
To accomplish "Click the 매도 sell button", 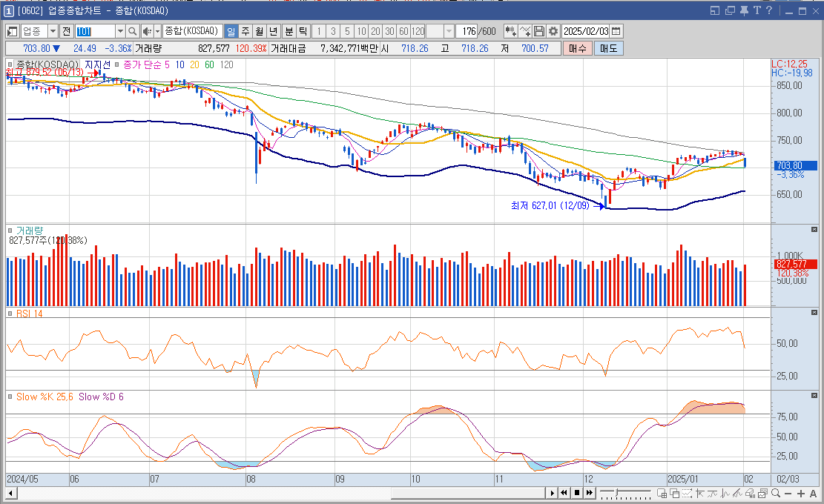I will [x=608, y=48].
